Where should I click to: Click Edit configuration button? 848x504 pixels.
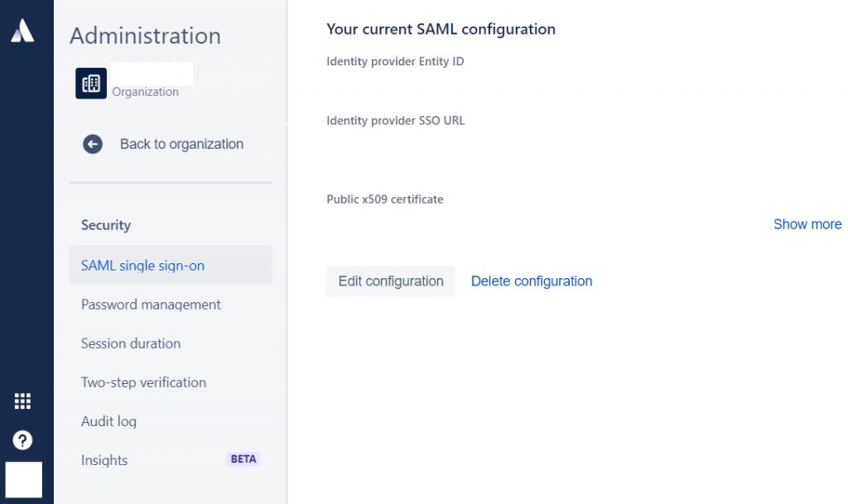(391, 281)
